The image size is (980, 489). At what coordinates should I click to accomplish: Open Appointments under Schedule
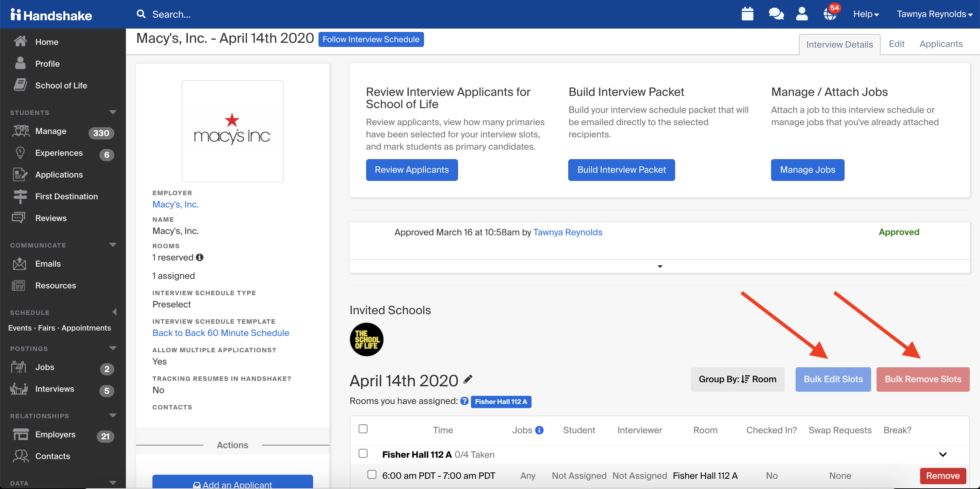86,328
